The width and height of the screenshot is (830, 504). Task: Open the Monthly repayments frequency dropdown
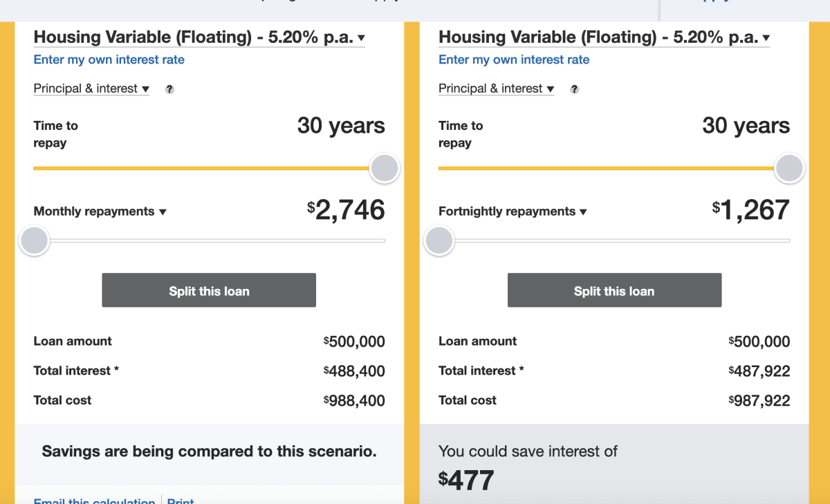[x=100, y=212]
